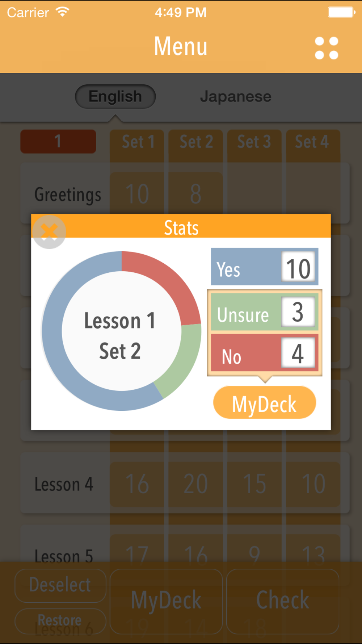Tap the Wi-Fi status icon
The height and width of the screenshot is (644, 362).
tap(63, 12)
